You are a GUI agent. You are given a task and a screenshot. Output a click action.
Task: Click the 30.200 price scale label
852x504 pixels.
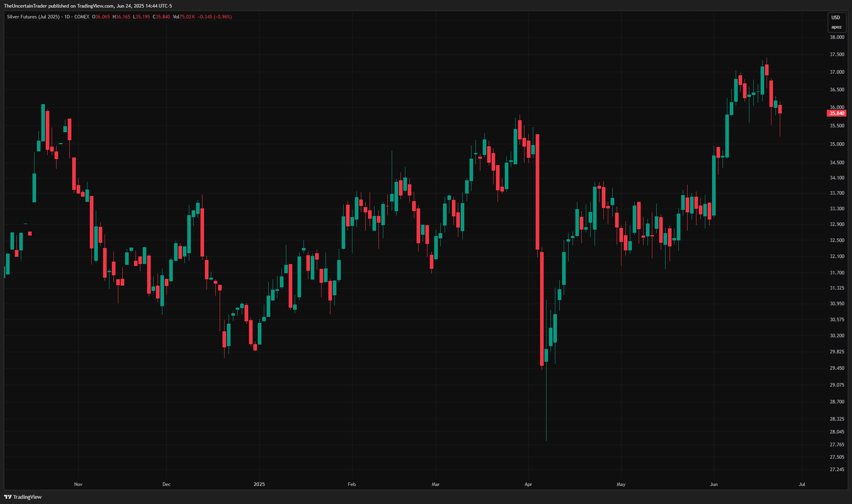click(x=837, y=336)
